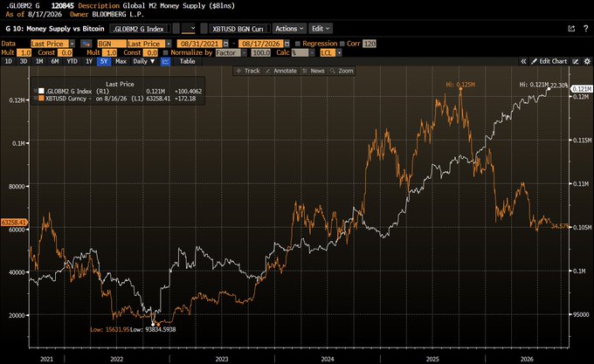Click the 0.121M right axis price label
Screen dimensions: 594x364
(x=582, y=88)
